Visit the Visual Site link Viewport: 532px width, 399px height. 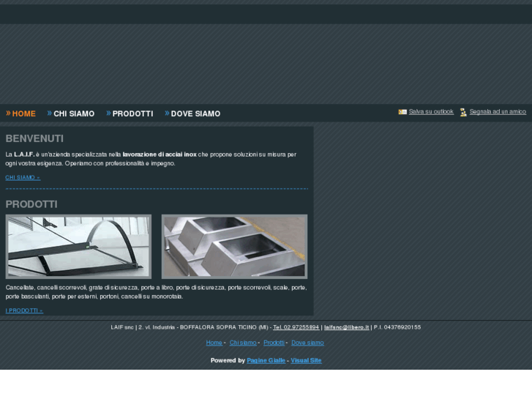point(306,361)
